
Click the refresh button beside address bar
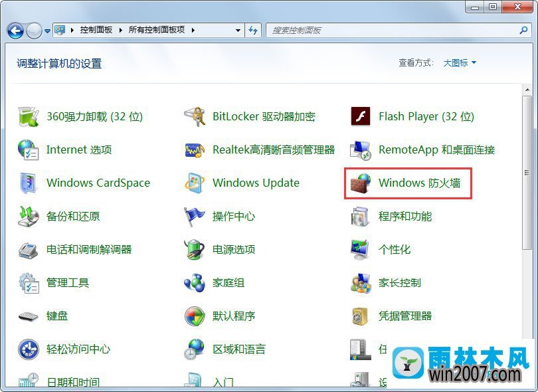coord(253,31)
